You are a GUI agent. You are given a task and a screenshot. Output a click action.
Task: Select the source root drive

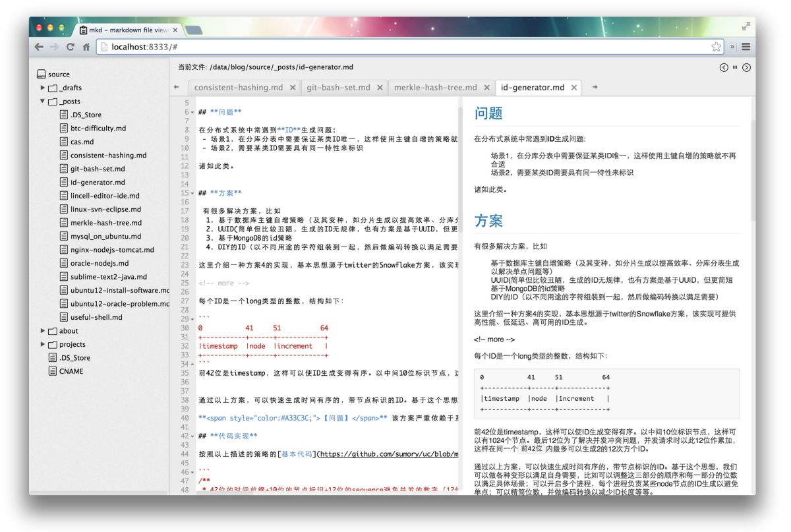53,74
